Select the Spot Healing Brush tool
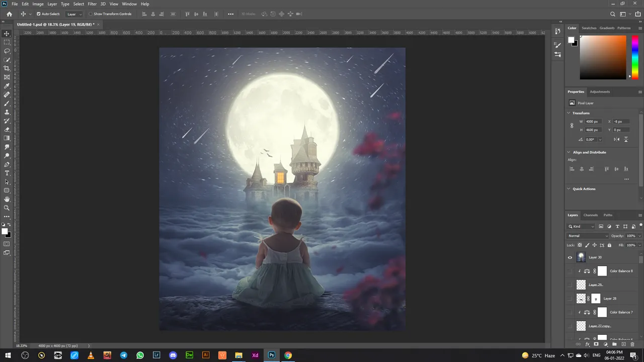 coord(7,95)
